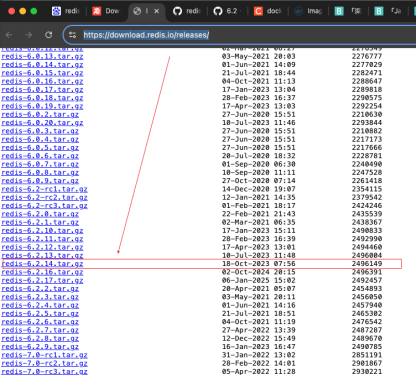The width and height of the screenshot is (416, 375).
Task: Open the redis-6.0.3.tar.gz link
Action: [40, 131]
